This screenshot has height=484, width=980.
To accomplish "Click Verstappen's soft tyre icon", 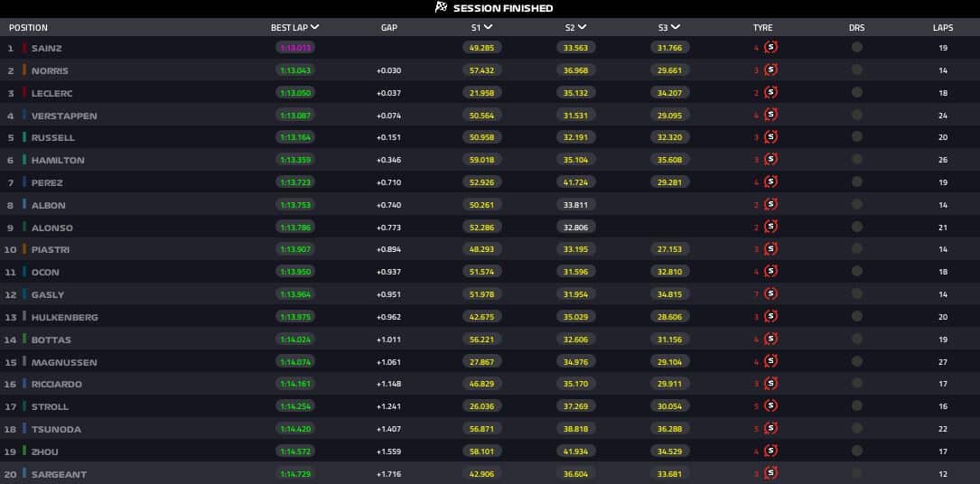I will pos(770,115).
